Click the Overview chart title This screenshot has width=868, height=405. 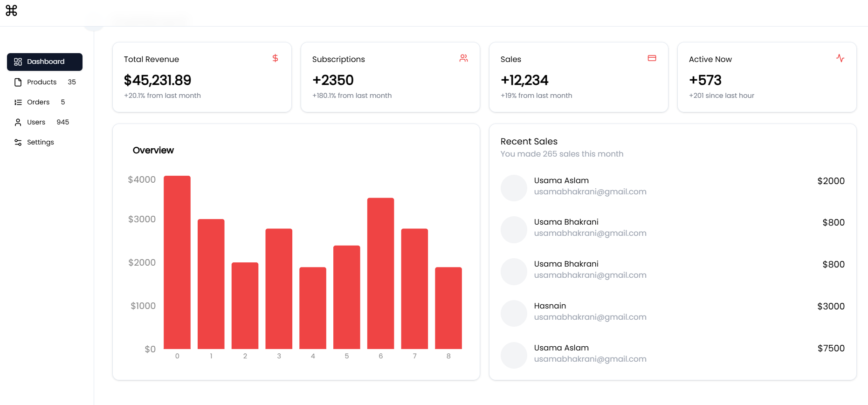(x=153, y=151)
